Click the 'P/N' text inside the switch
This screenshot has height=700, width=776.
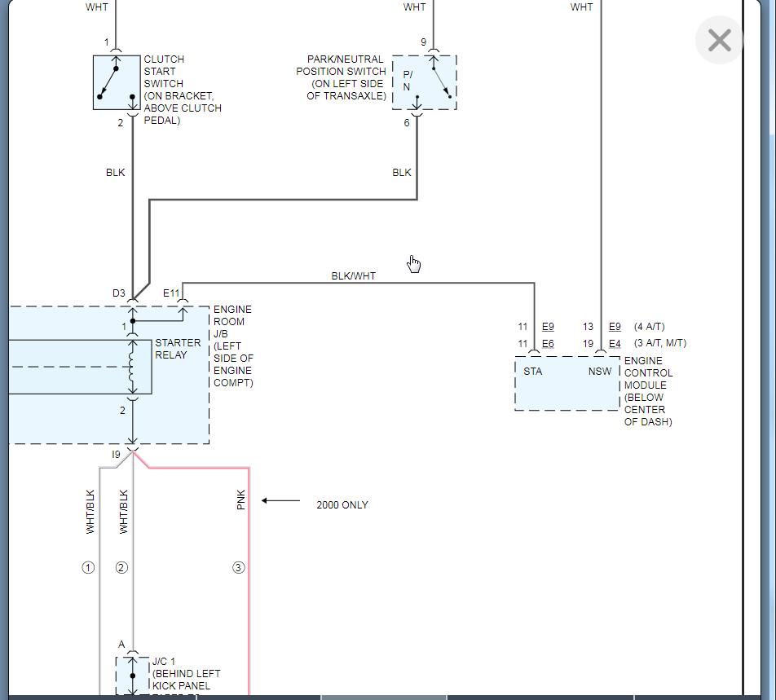[408, 81]
